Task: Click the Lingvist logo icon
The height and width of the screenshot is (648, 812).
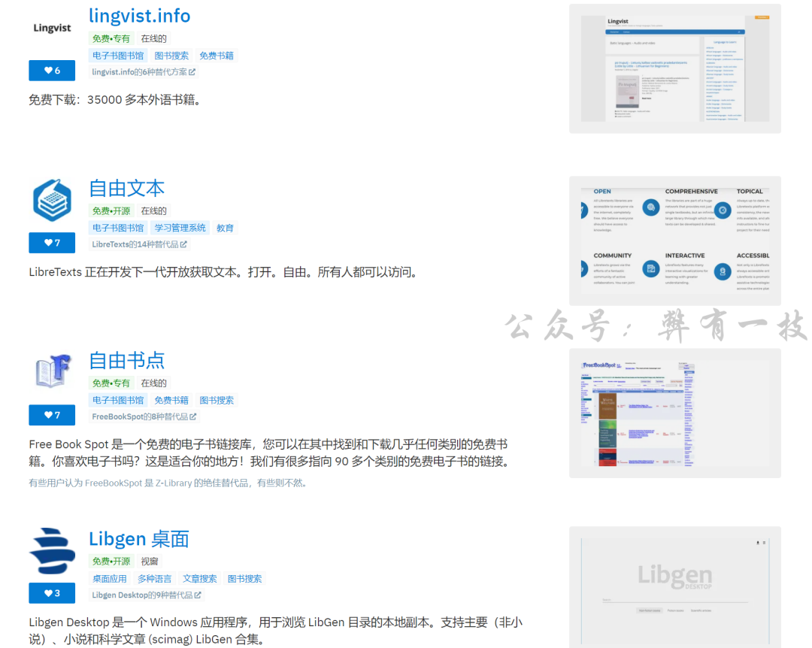Action: 52,28
